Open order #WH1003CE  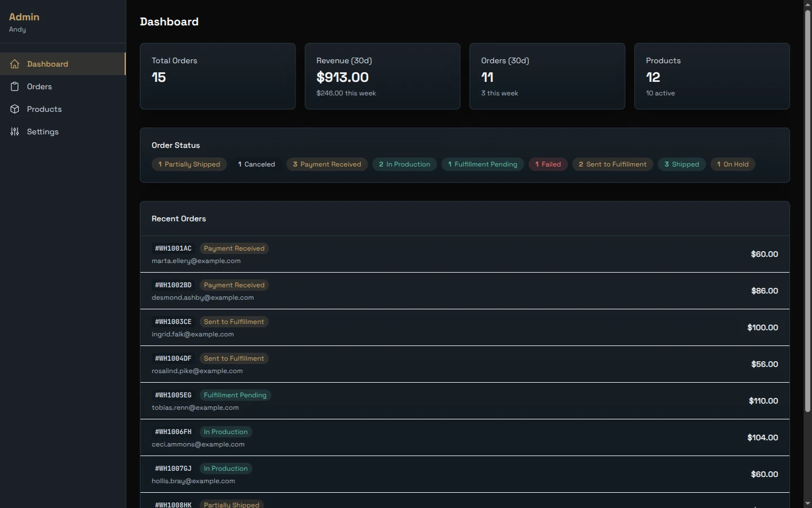click(x=465, y=327)
